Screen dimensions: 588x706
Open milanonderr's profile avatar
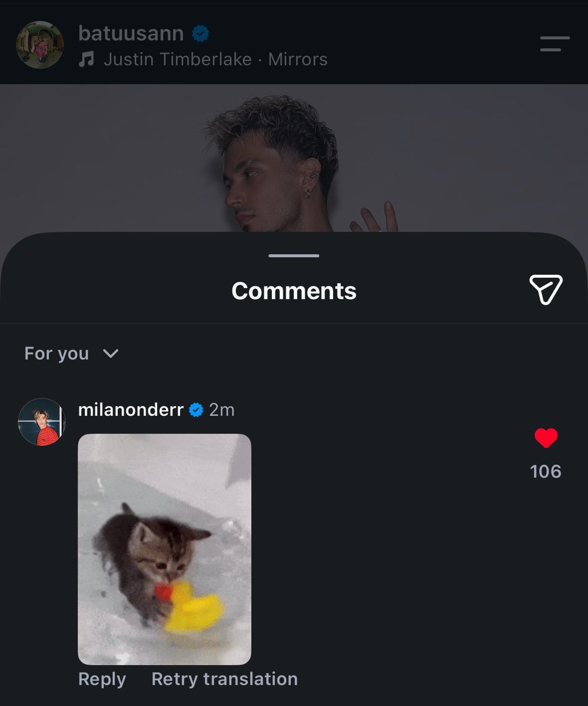41,422
